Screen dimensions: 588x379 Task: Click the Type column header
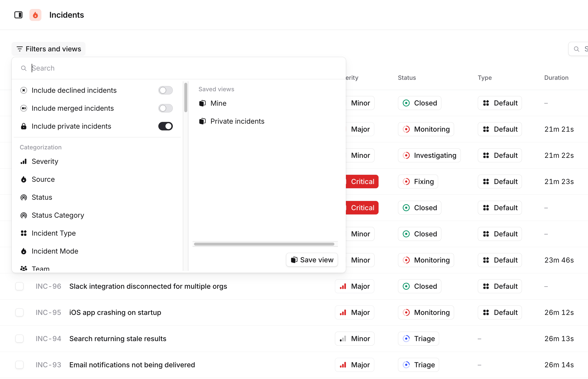[x=485, y=78]
